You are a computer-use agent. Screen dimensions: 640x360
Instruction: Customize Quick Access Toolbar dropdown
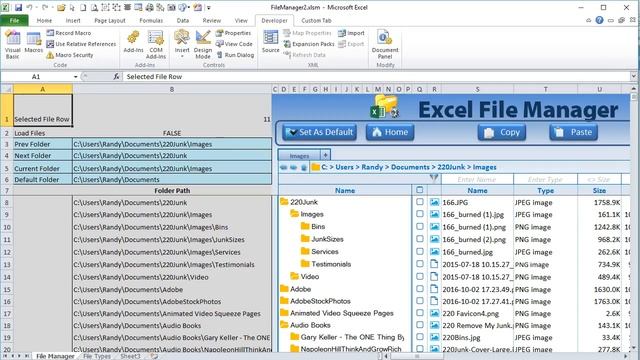209,7
